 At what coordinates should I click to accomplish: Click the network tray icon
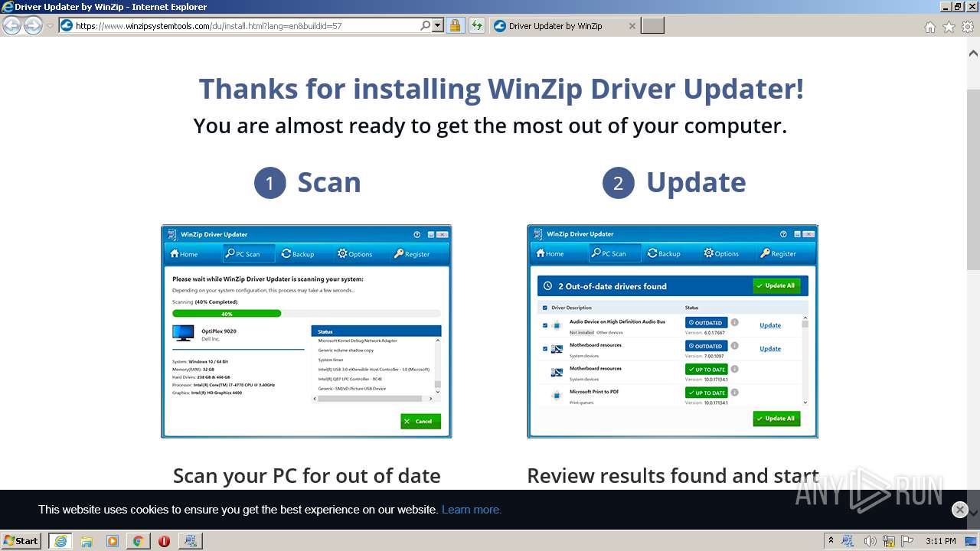pyautogui.click(x=889, y=540)
